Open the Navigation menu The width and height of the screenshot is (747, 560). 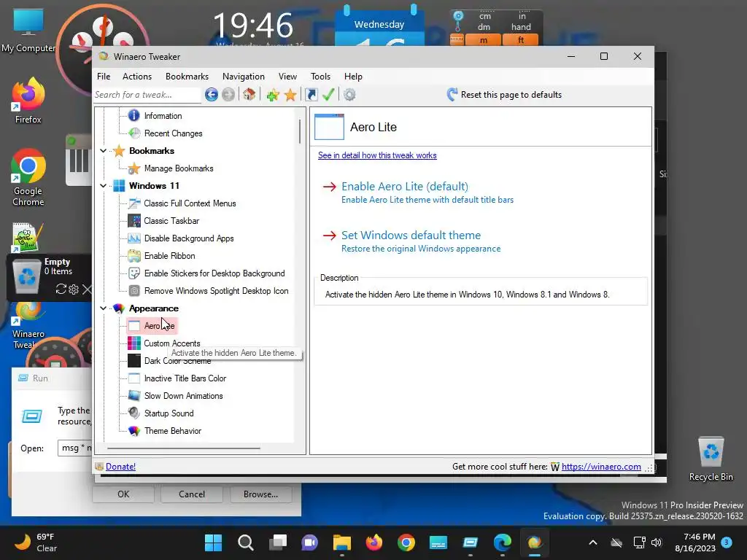(x=244, y=76)
